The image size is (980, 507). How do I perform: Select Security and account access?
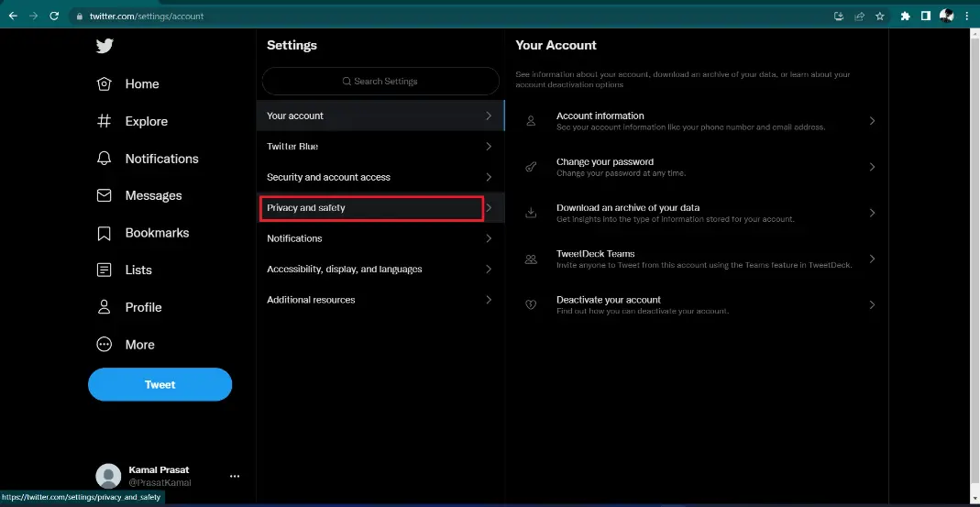(380, 177)
